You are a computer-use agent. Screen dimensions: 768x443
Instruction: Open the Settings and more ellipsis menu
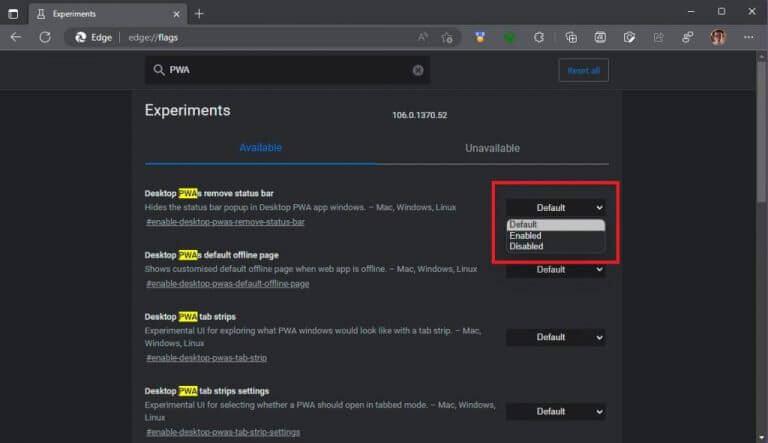[x=748, y=37]
